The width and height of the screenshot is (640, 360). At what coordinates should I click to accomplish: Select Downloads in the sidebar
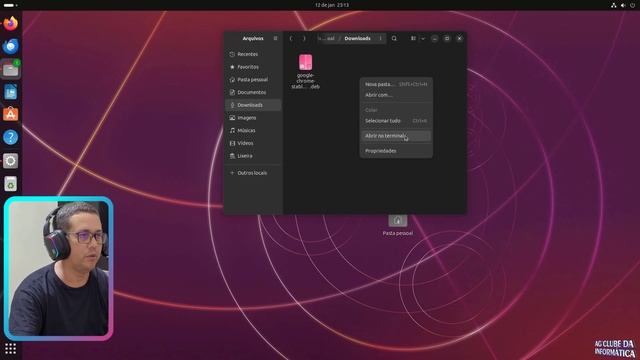point(253,105)
